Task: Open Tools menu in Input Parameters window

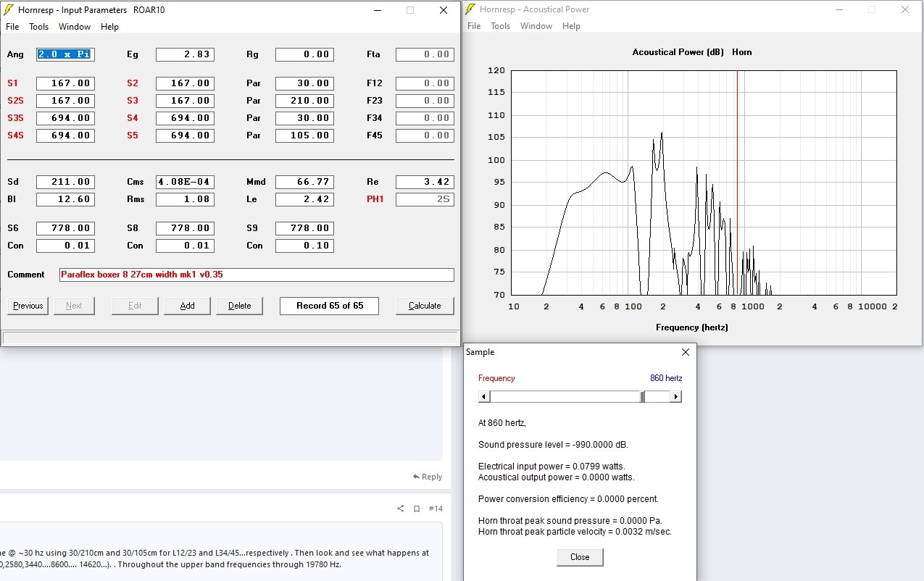Action: (38, 27)
